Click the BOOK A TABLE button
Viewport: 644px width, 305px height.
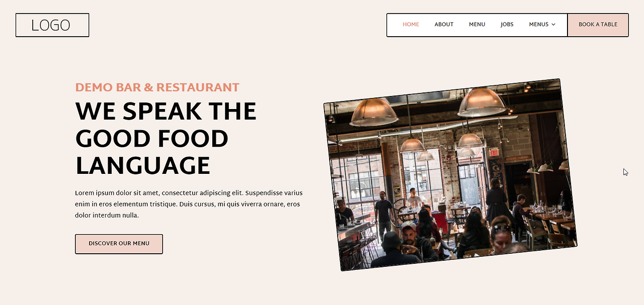click(x=598, y=25)
